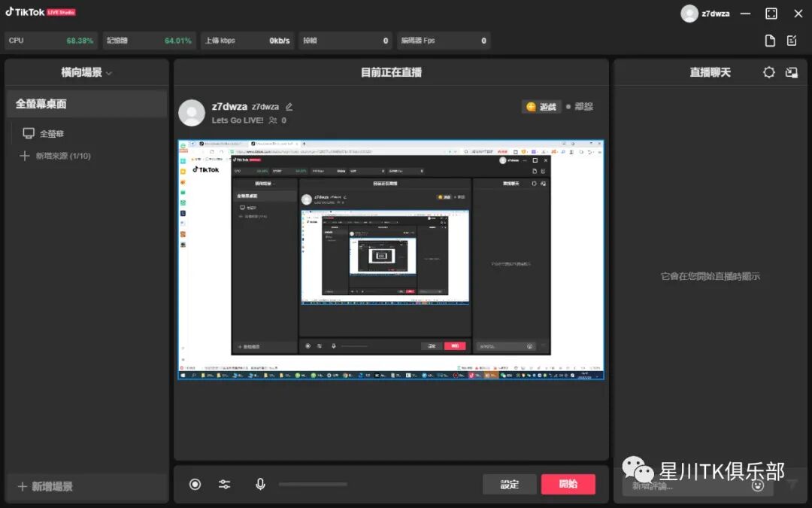Select the 全螢幕桌面 scene
Viewport: 812px width, 508px height.
(86, 104)
